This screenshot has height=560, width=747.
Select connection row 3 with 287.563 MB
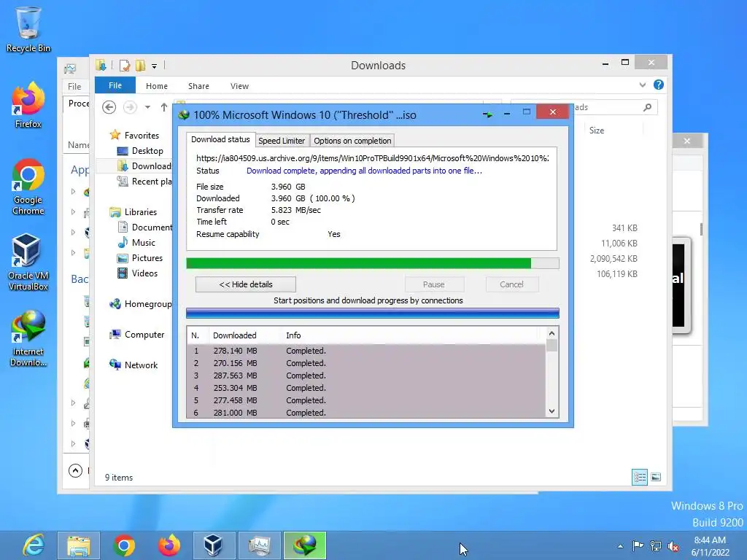tap(366, 376)
